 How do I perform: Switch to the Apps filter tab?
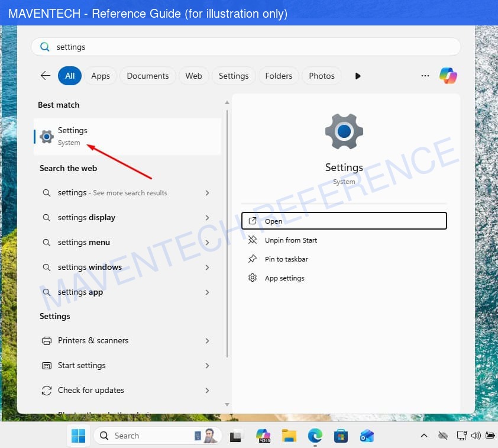tap(101, 76)
